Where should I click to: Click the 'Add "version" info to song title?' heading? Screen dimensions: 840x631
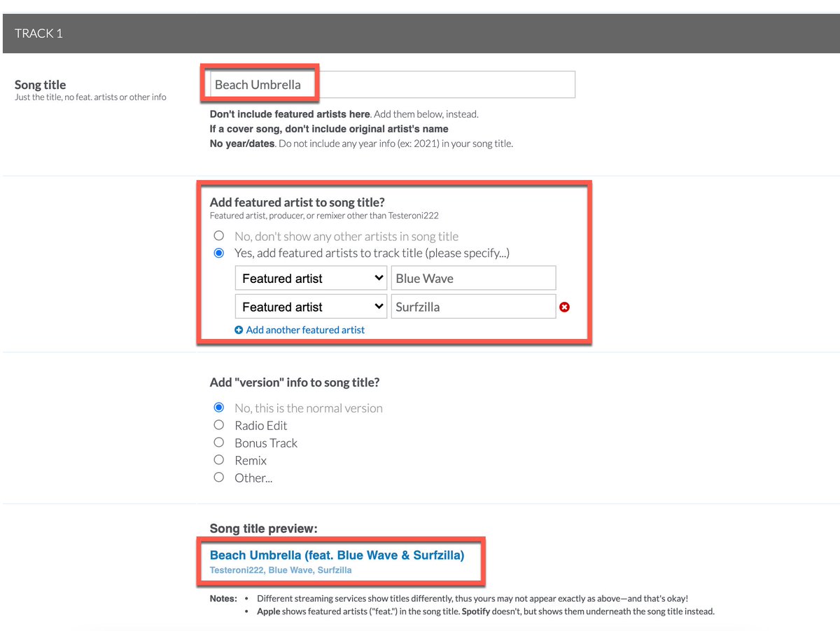[295, 382]
